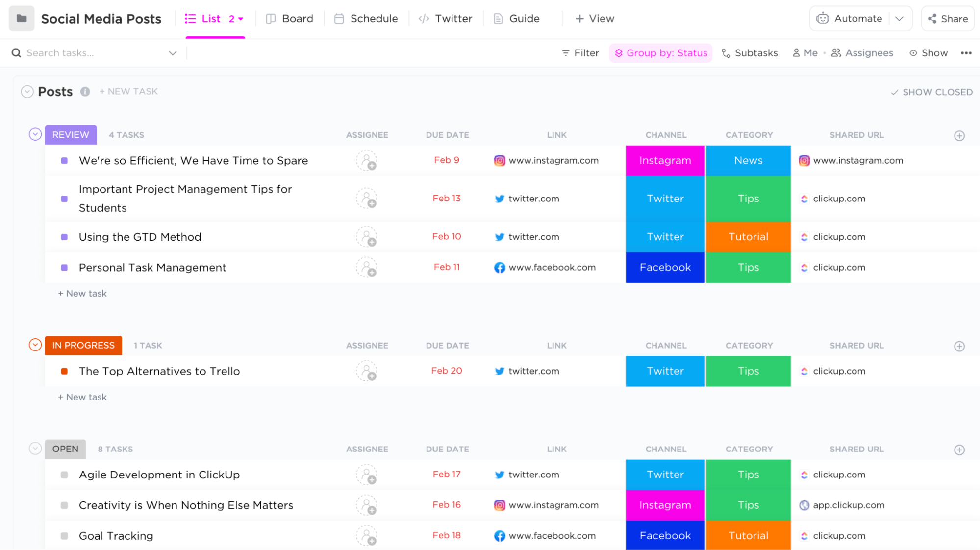Collapse the REVIEW status group
The width and height of the screenshot is (980, 550).
35,134
